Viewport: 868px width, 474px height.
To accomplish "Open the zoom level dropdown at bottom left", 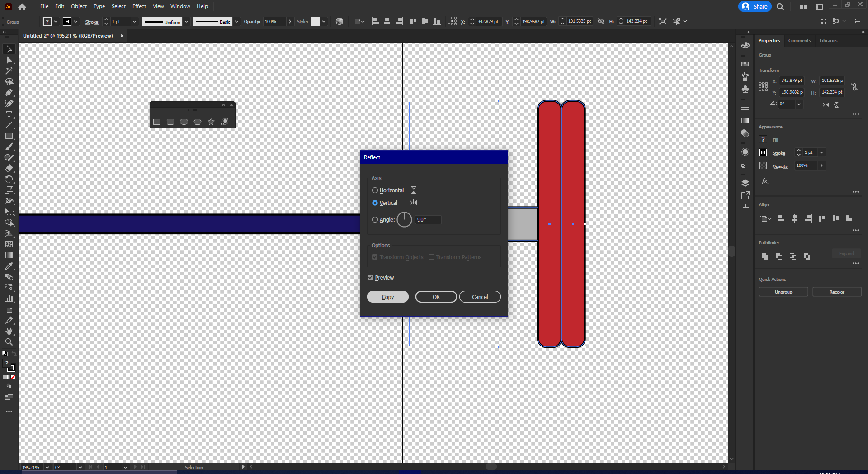I will click(x=47, y=467).
